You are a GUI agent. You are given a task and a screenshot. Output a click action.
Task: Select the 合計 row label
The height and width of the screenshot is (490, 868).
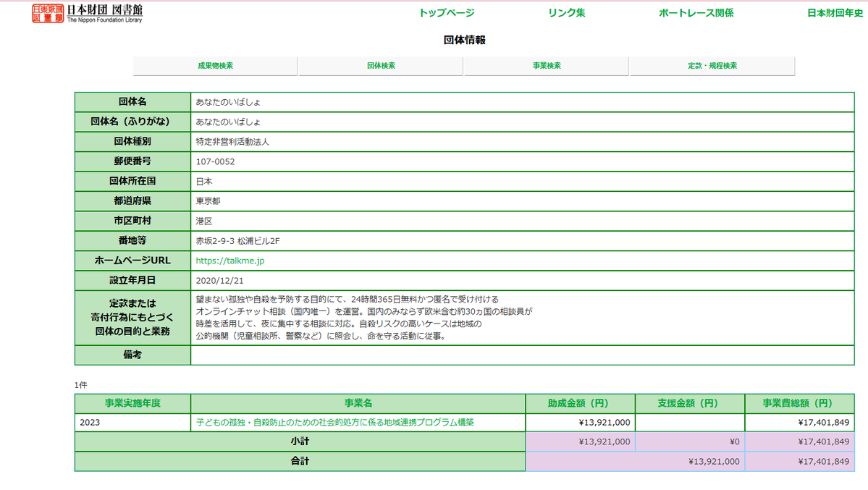click(x=300, y=461)
